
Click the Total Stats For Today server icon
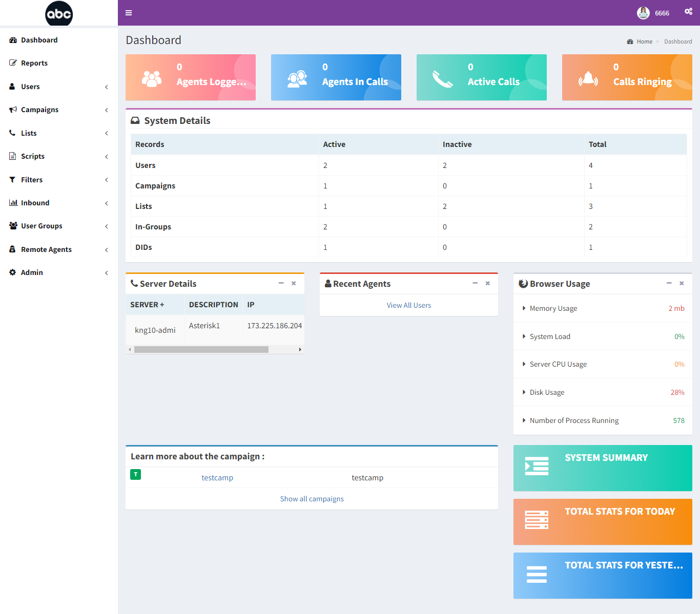(537, 520)
